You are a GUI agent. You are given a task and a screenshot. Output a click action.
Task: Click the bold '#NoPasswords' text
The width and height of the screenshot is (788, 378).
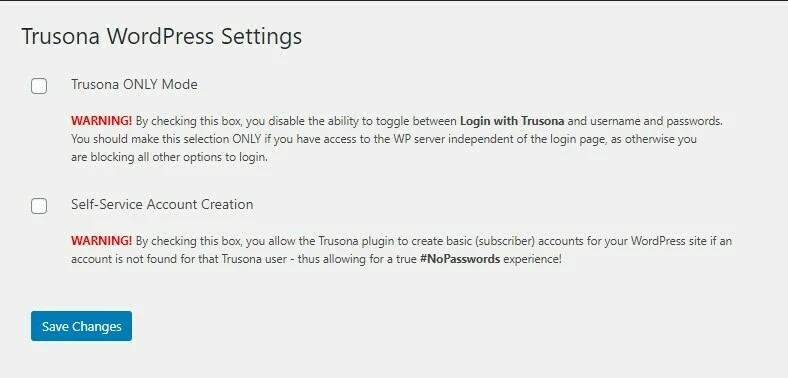(460, 259)
